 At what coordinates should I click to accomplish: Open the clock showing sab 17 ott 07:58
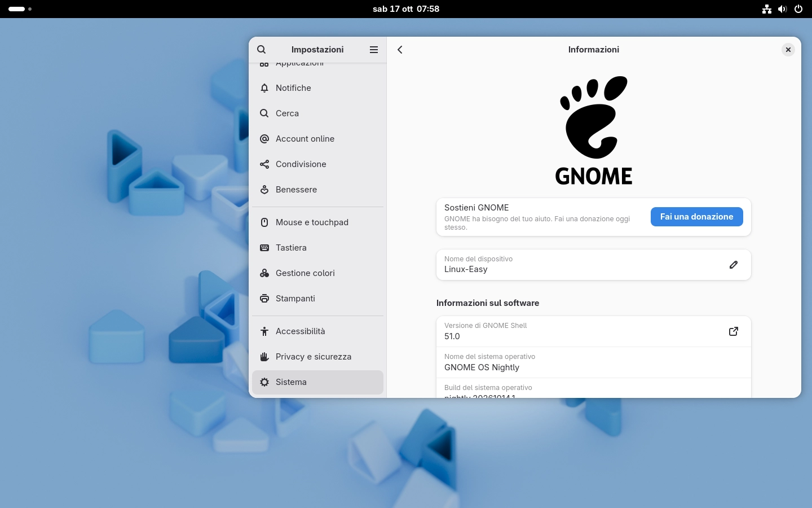[x=406, y=9]
